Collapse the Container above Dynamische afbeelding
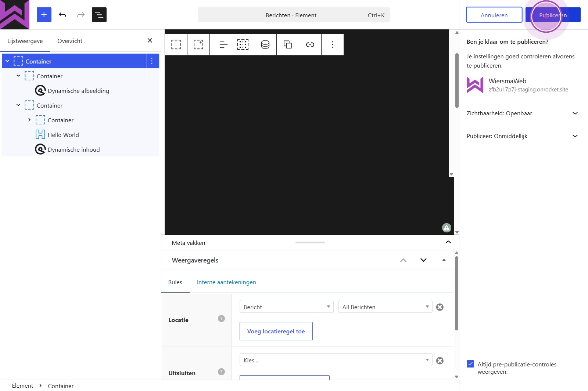The width and height of the screenshot is (588, 391). point(18,76)
